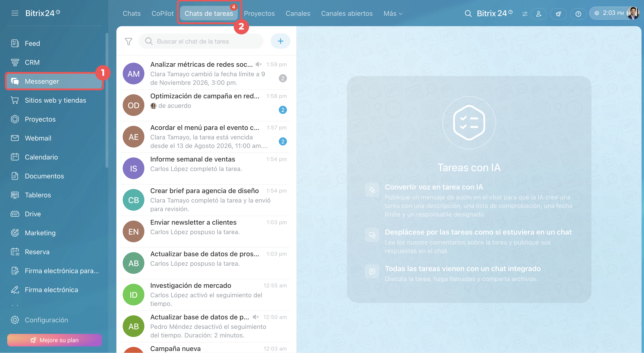Open the sliders settings icon in top bar

tap(525, 14)
